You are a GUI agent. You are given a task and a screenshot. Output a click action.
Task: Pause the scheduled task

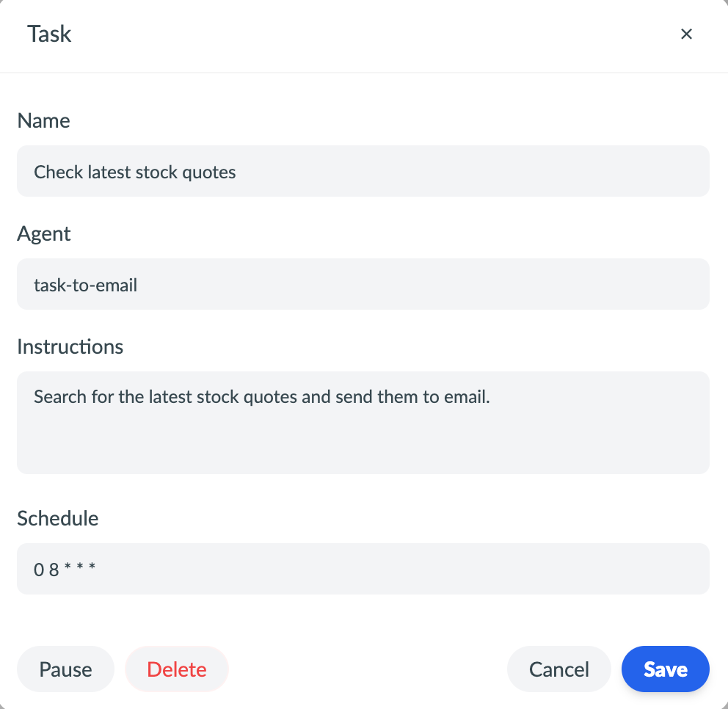click(x=65, y=669)
